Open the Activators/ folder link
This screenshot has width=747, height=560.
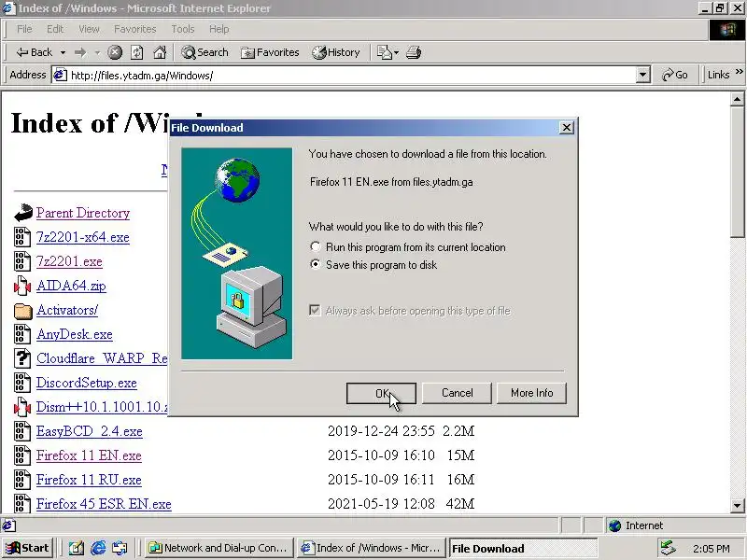(x=67, y=310)
